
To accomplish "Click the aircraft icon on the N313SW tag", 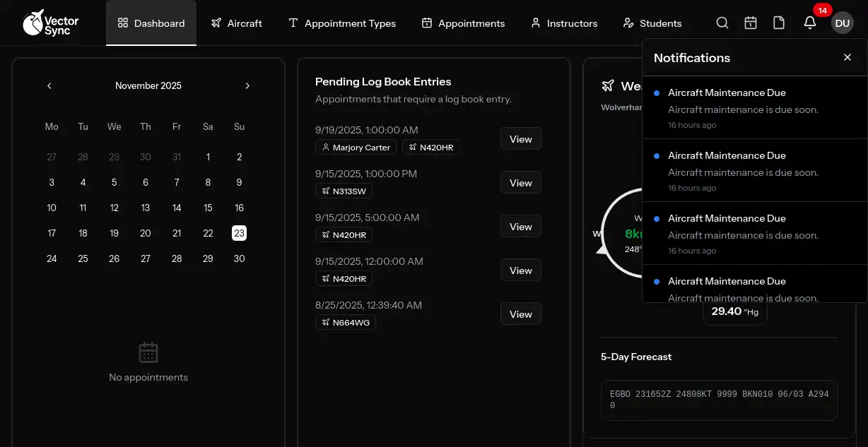I will (x=324, y=191).
